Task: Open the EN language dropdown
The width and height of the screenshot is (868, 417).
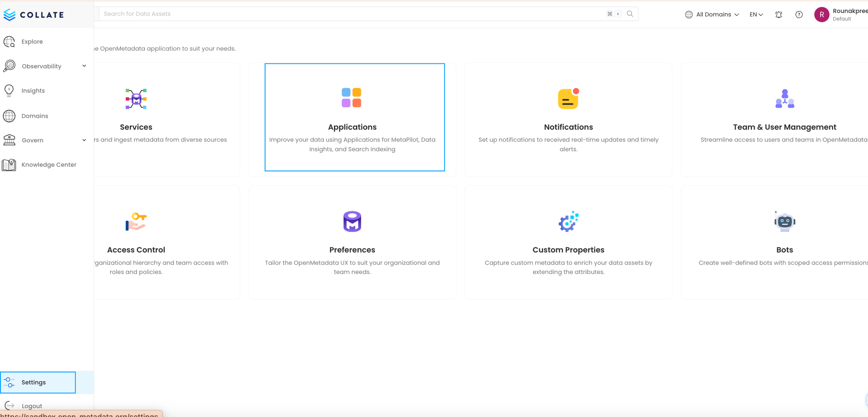Action: (756, 14)
